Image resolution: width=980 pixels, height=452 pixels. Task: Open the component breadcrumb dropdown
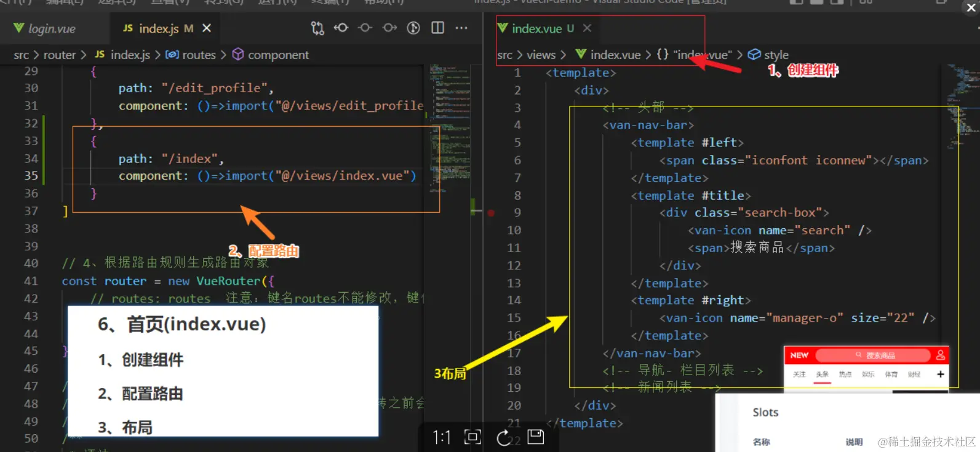271,55
